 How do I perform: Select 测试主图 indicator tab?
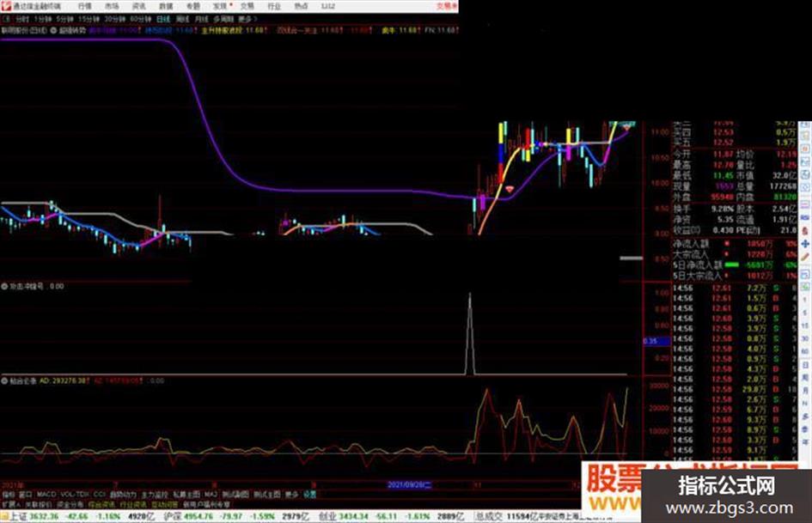(x=267, y=495)
